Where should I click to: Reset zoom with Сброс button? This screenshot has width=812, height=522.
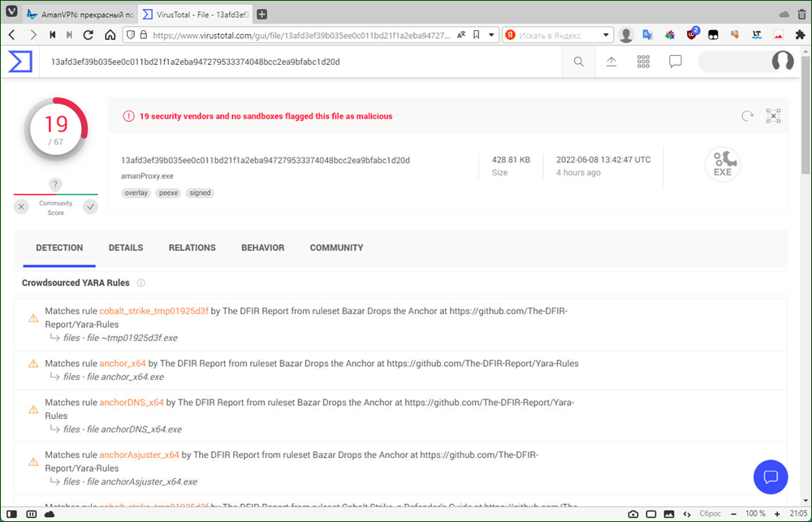pos(710,514)
